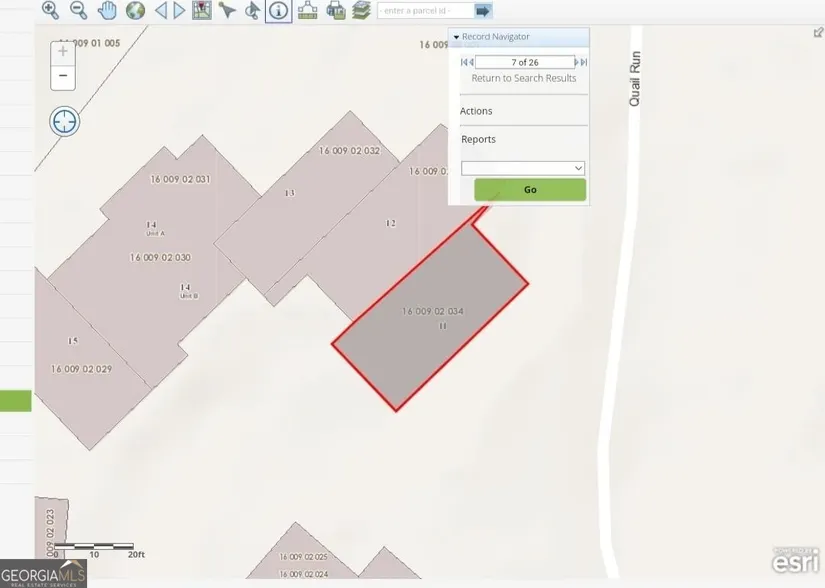Screen dimensions: 825x588
Task: Open the map layers stack icon
Action: pyautogui.click(x=361, y=10)
